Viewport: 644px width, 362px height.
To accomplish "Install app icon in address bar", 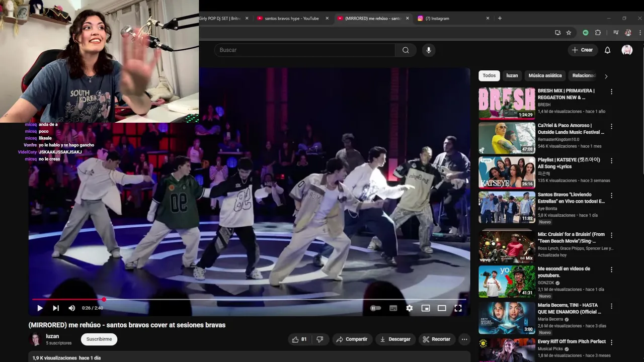I will [x=557, y=33].
